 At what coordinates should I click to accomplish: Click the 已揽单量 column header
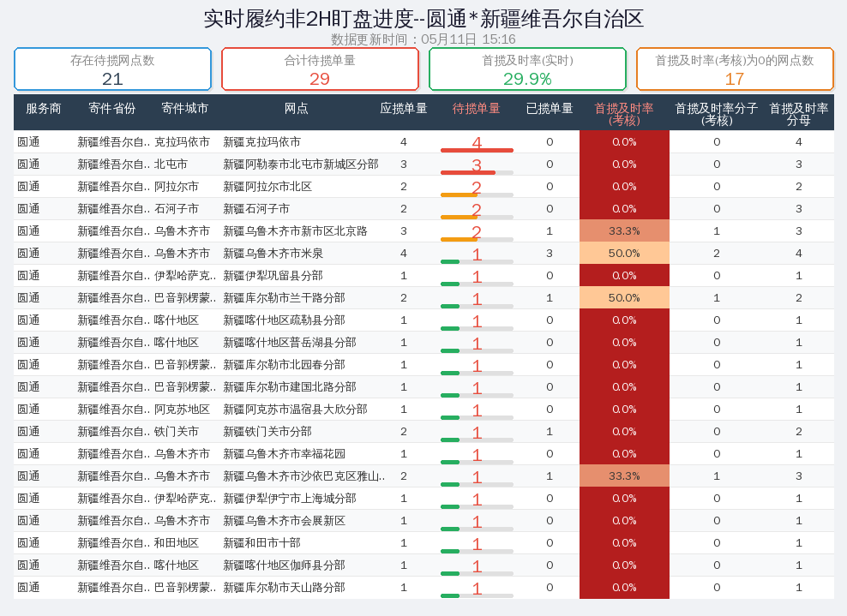click(x=550, y=109)
